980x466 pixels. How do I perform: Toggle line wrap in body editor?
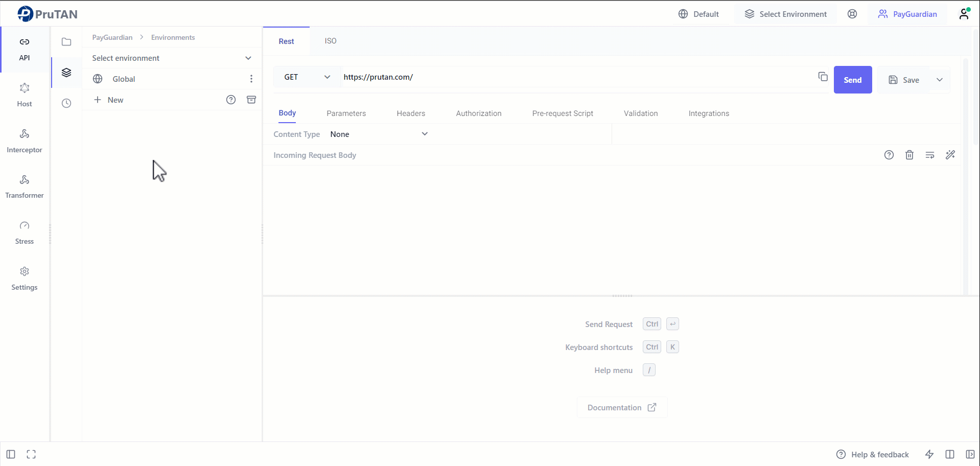[930, 155]
